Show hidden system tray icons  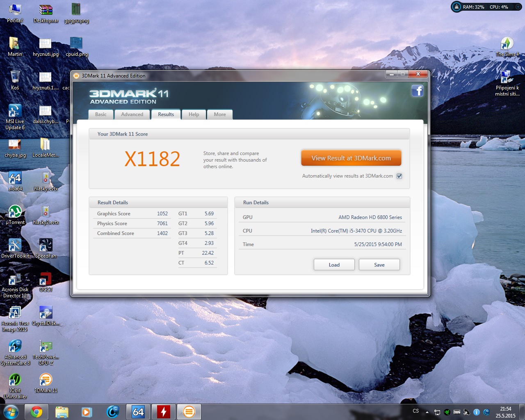427,412
